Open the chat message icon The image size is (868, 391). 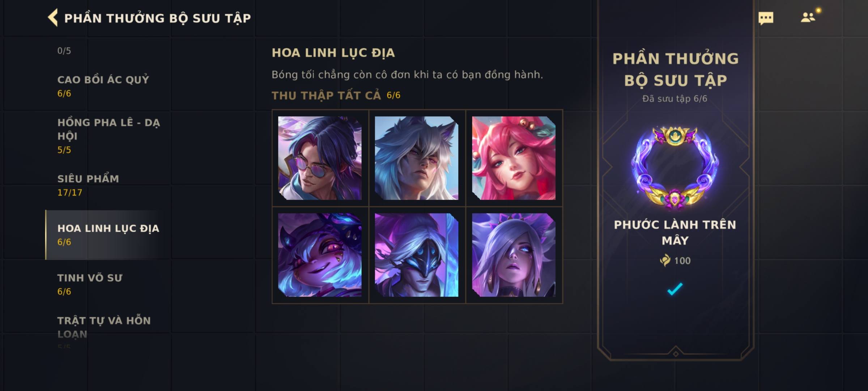[766, 18]
